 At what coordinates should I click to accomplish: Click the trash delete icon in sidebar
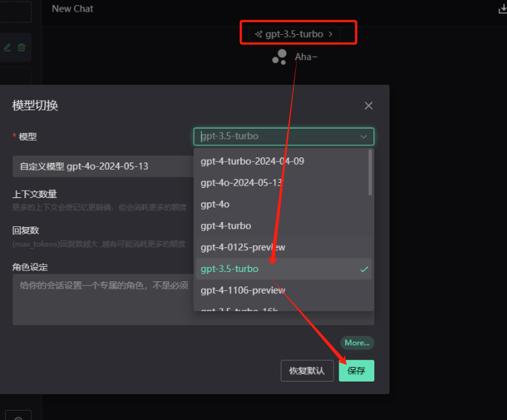(x=21, y=47)
